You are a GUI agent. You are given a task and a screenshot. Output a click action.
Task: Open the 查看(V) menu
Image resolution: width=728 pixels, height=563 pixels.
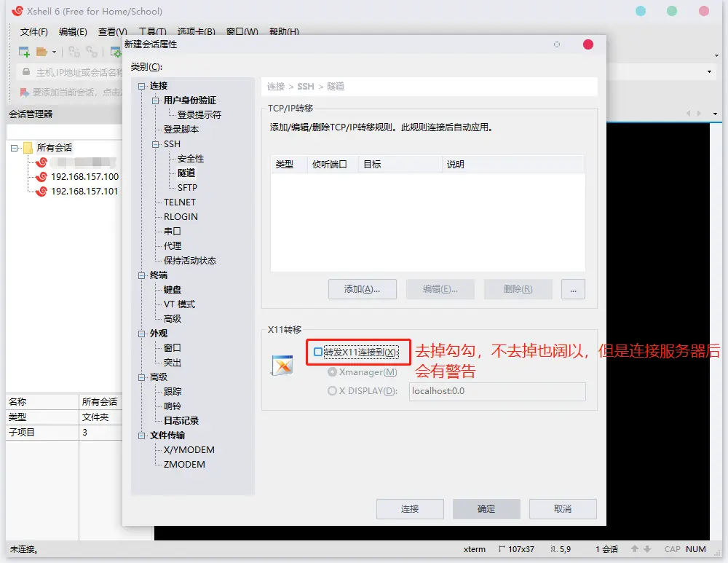pos(112,31)
